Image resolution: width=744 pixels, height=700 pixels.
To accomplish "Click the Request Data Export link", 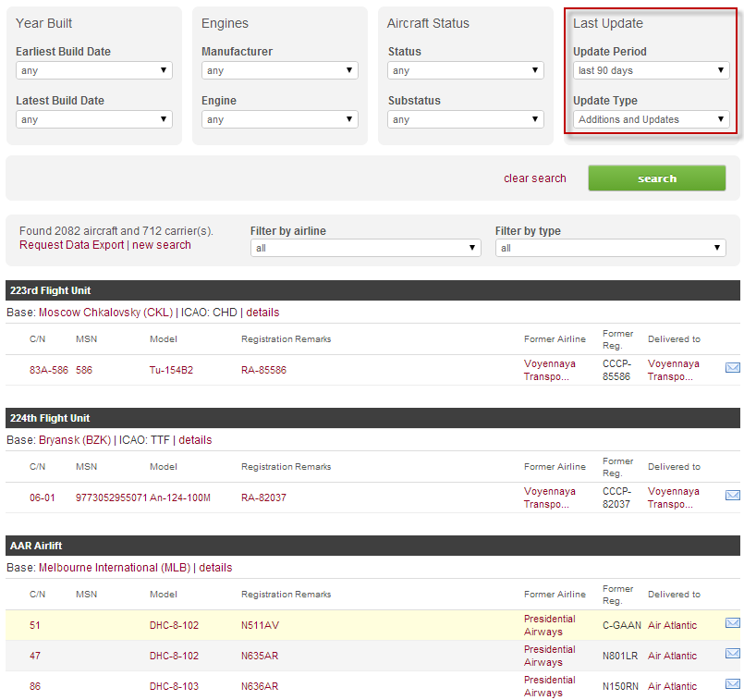I will (x=72, y=245).
